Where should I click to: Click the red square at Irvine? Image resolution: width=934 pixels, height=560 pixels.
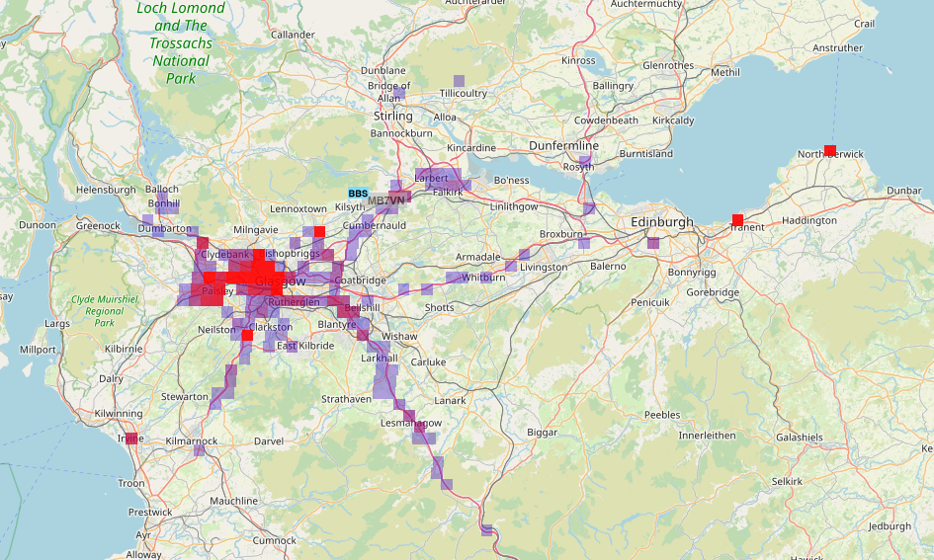click(132, 438)
